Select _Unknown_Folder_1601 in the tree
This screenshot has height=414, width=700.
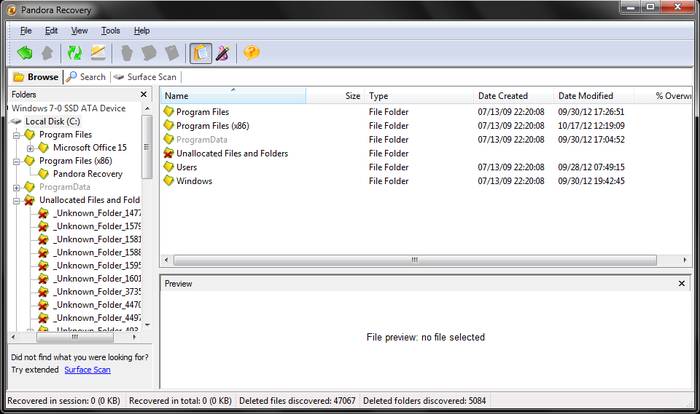pyautogui.click(x=97, y=278)
